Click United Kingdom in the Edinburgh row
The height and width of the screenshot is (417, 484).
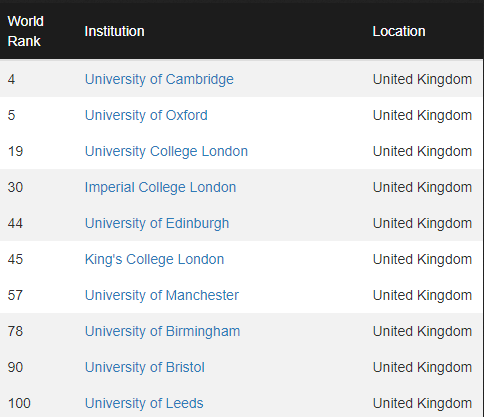422,223
